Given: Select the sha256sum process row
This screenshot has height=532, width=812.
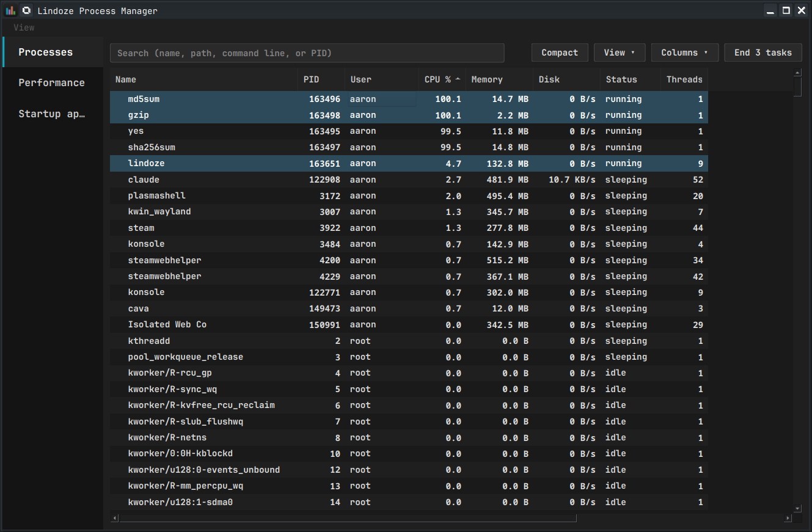Looking at the screenshot, I should pyautogui.click(x=409, y=147).
